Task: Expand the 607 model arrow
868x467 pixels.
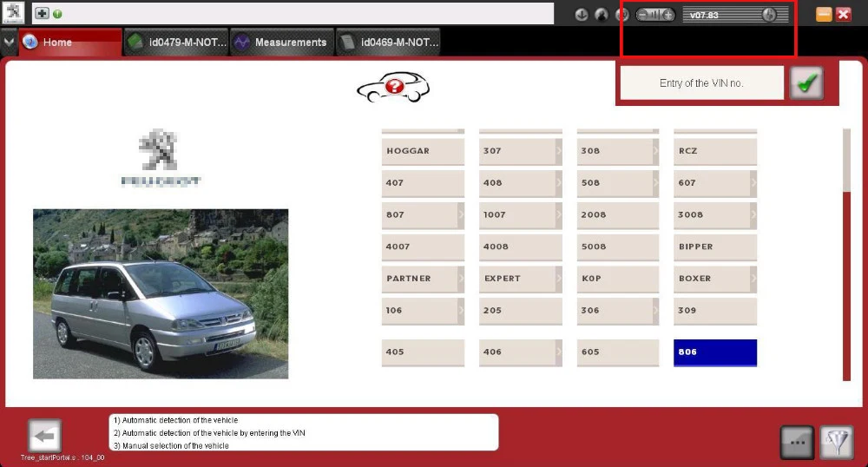Action: click(753, 183)
